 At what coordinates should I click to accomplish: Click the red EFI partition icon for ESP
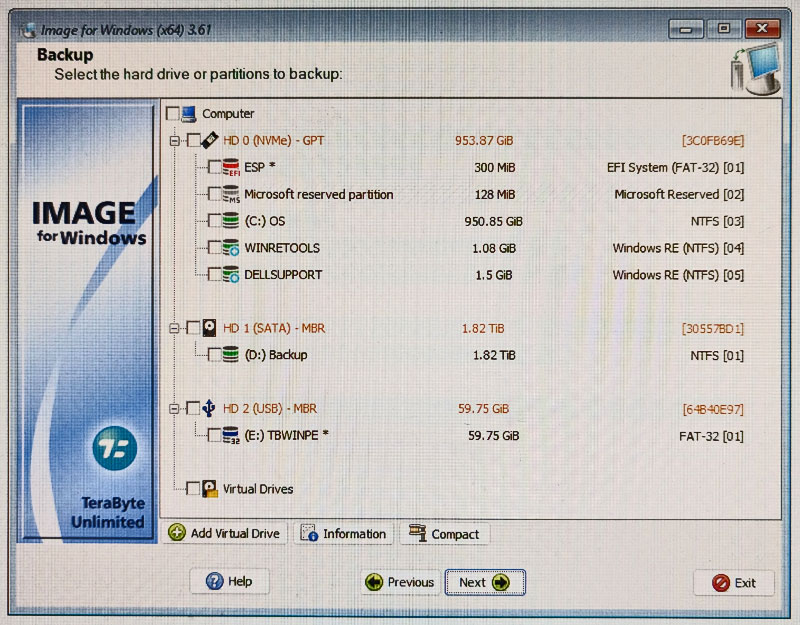[231, 167]
